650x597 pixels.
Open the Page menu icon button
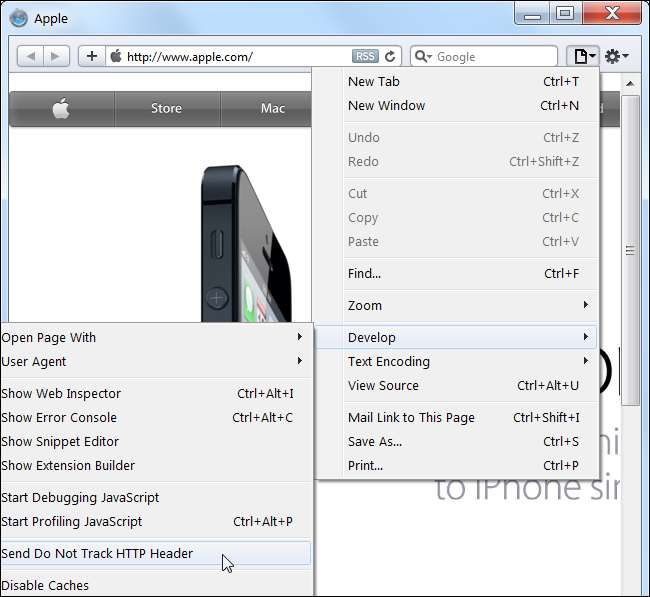click(583, 56)
